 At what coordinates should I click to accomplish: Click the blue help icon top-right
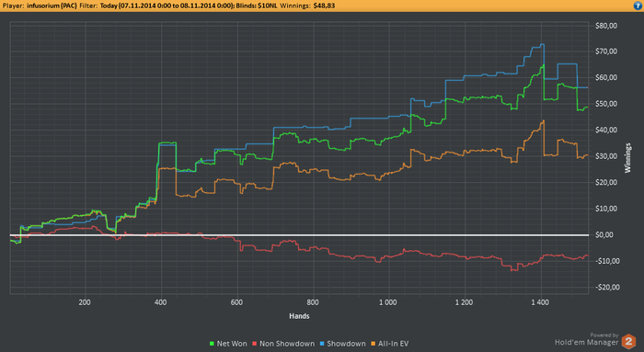(638, 6)
